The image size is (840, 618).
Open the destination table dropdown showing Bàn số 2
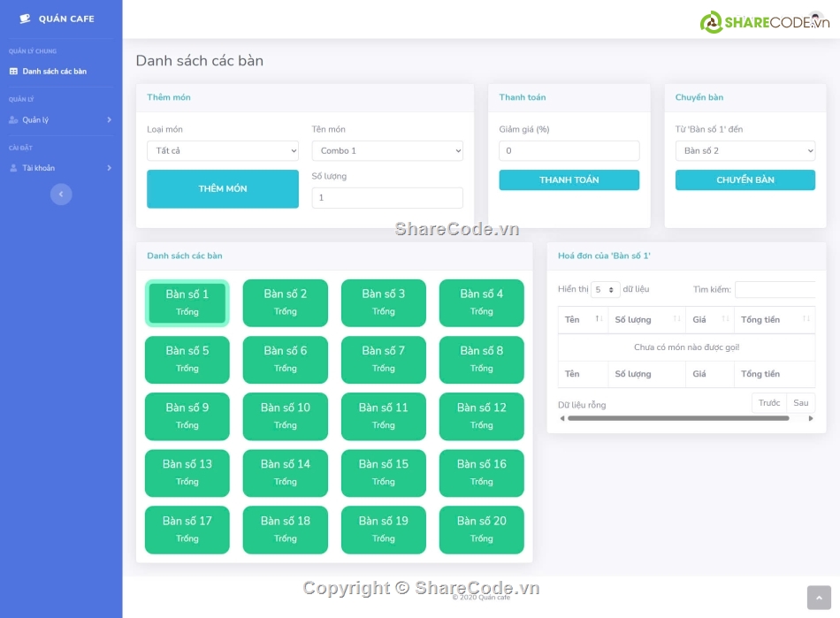745,151
